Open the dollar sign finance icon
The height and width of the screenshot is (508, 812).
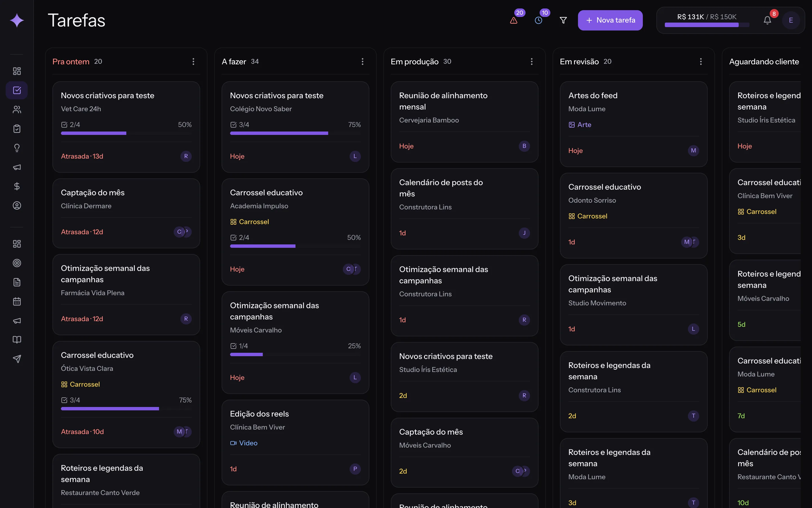(17, 186)
